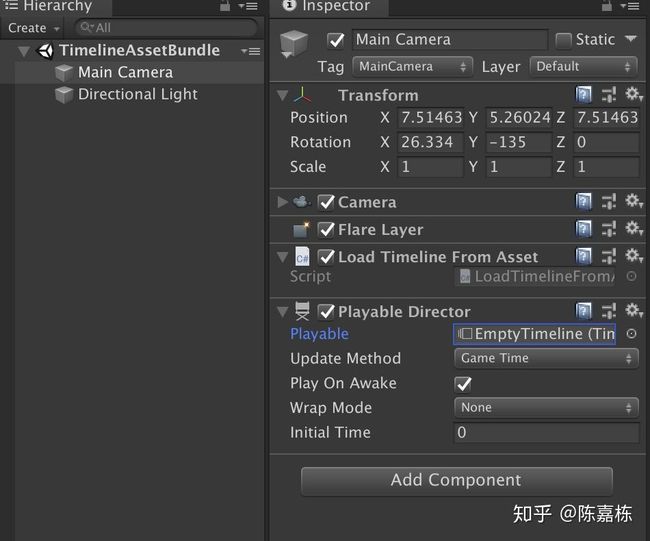Image resolution: width=650 pixels, height=541 pixels.
Task: Click the Add Component button
Action: click(457, 481)
